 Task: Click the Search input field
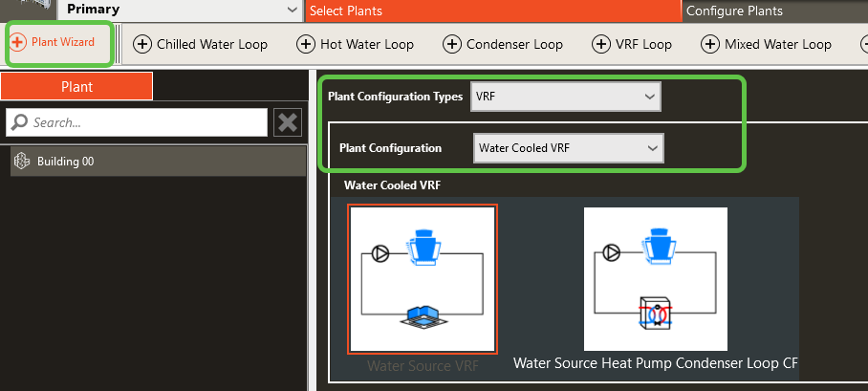pyautogui.click(x=137, y=122)
